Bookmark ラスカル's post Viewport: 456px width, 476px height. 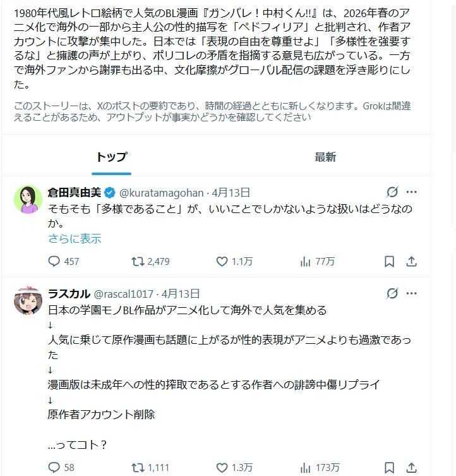[389, 468]
